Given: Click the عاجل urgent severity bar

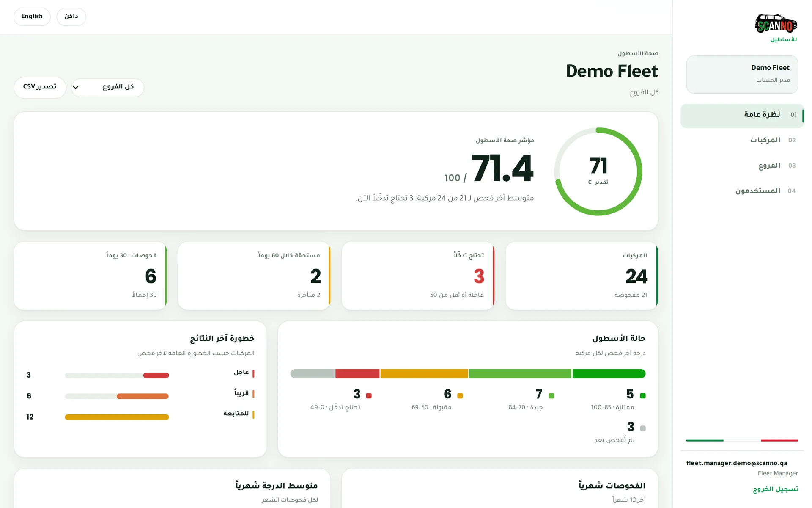Looking at the screenshot, I should point(117,375).
